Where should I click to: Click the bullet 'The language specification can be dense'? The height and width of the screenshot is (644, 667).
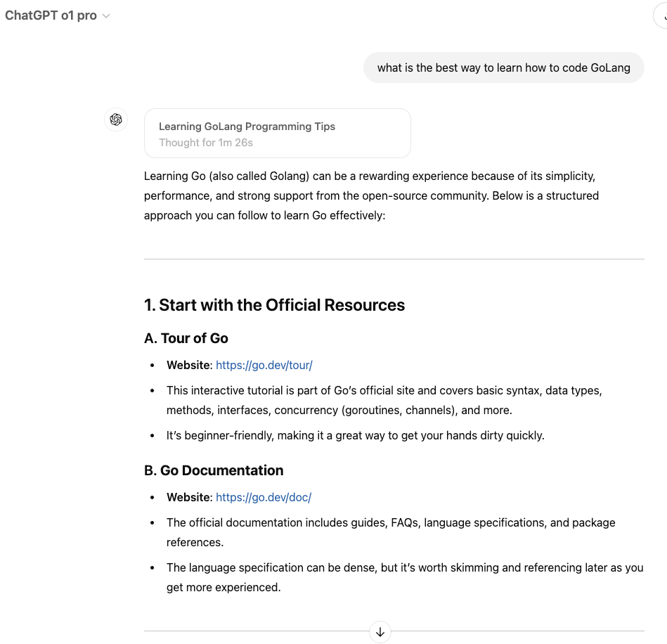(405, 578)
